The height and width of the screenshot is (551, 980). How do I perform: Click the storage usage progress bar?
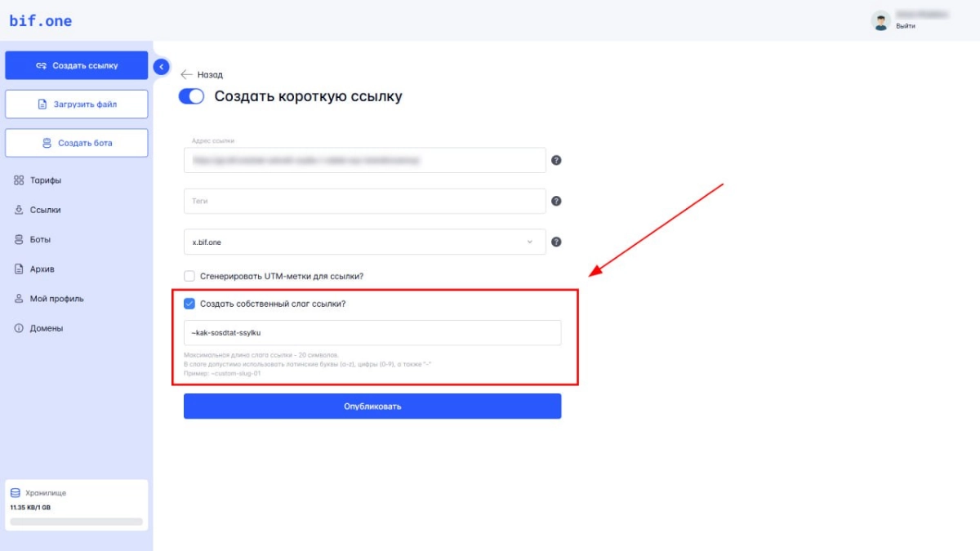76,521
